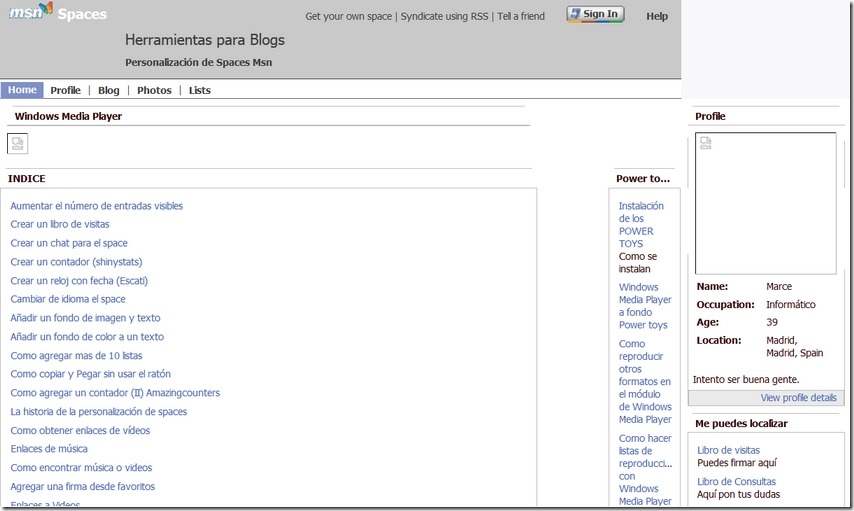Open 'Añadir un fondo de imagen y texto'
This screenshot has height=511, width=854.
pyautogui.click(x=85, y=318)
